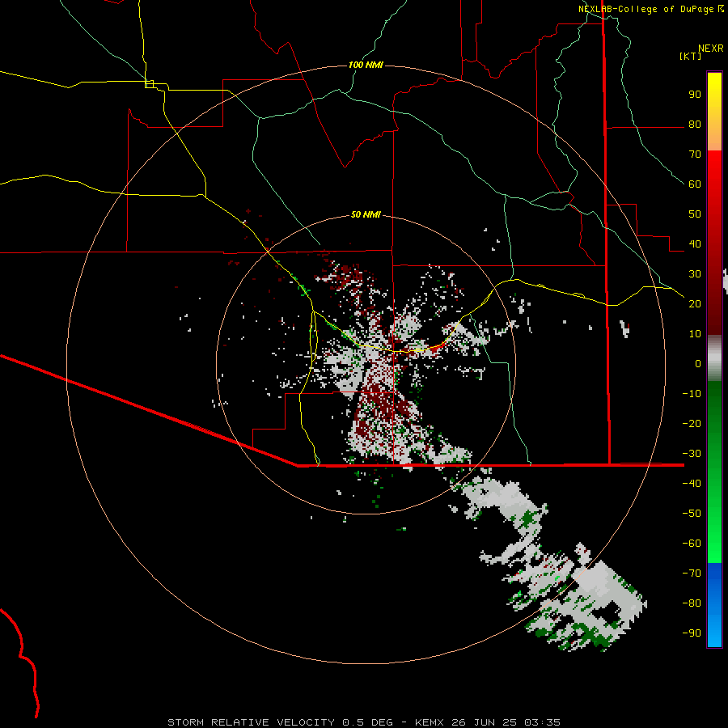Image resolution: width=728 pixels, height=728 pixels.
Task: Click the 70 value on the velocity scale
Action: pyautogui.click(x=695, y=154)
